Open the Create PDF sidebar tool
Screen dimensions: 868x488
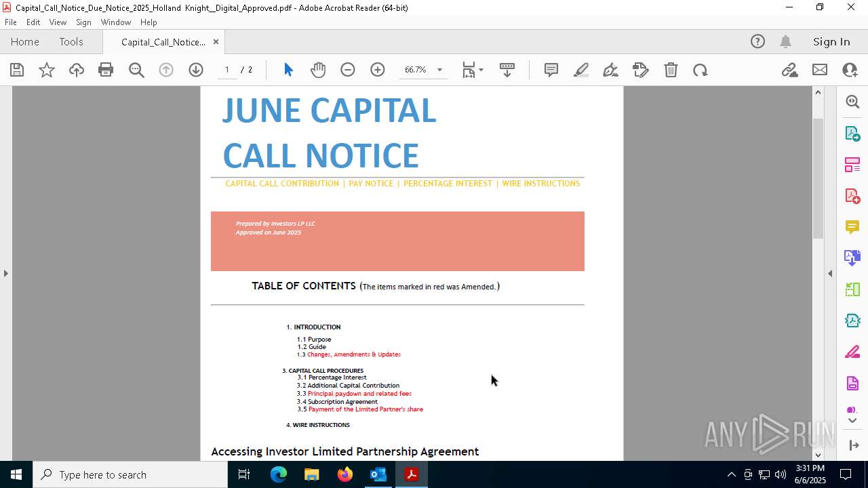point(852,196)
